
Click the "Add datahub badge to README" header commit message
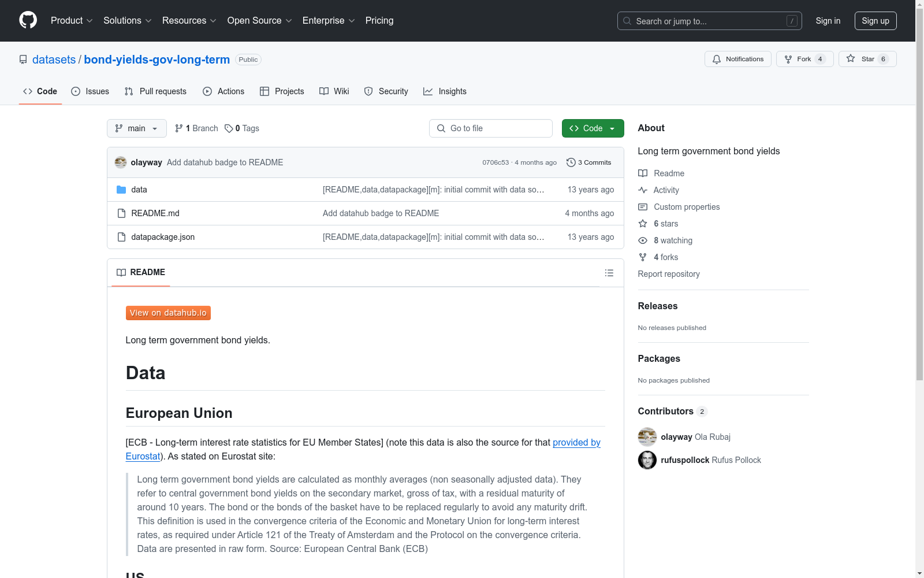click(x=225, y=162)
